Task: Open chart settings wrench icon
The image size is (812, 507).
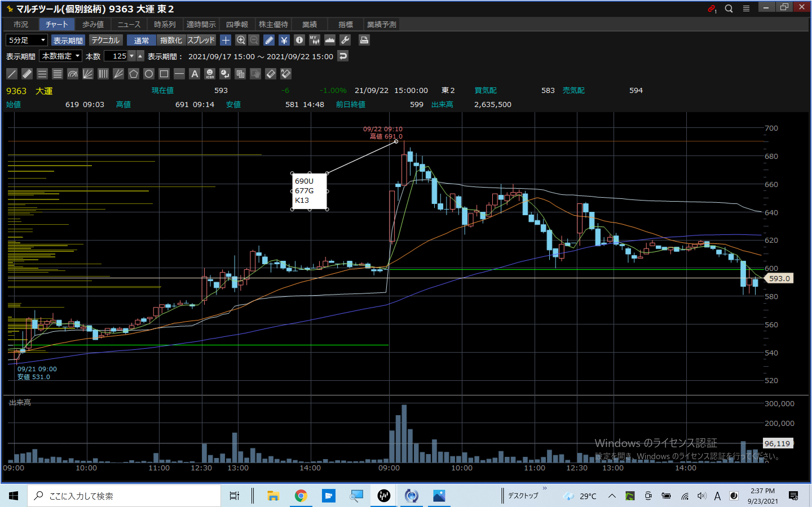Action: [x=345, y=40]
